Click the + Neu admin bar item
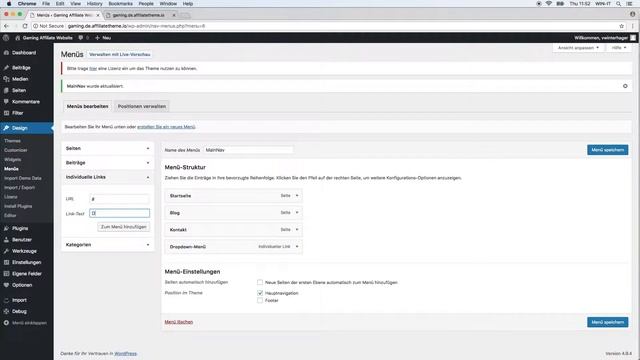640x360 pixels. point(103,38)
